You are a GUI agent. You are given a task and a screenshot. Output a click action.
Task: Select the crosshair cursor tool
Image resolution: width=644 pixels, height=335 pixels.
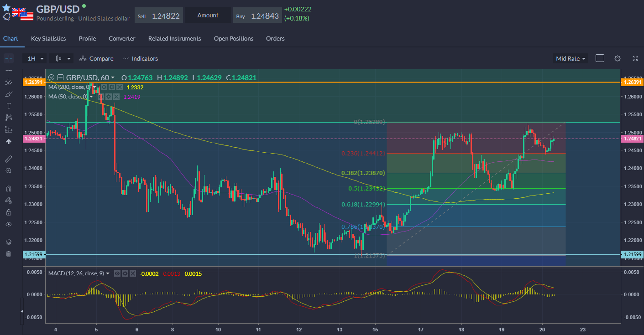8,58
